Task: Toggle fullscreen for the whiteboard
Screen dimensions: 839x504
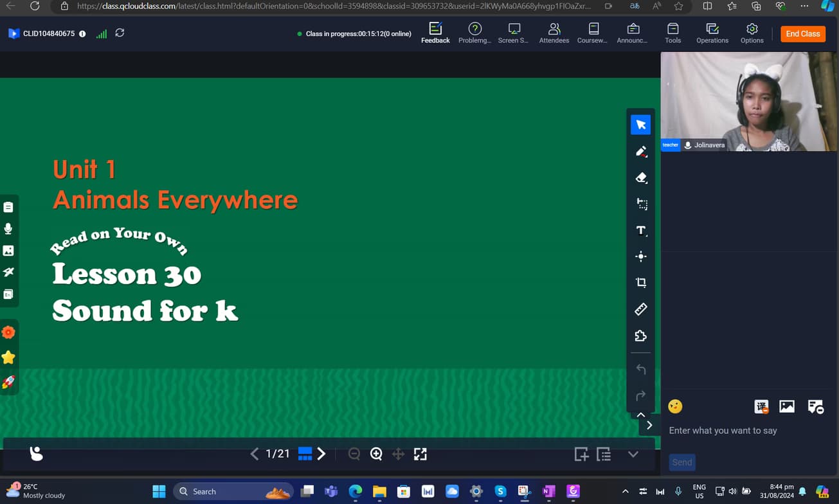Action: [420, 454]
